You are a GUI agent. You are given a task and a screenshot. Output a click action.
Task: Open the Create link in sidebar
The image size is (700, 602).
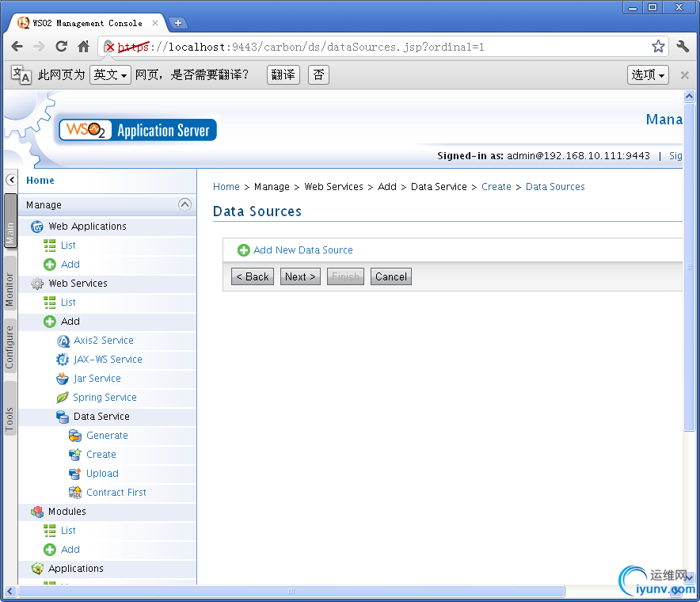click(101, 455)
